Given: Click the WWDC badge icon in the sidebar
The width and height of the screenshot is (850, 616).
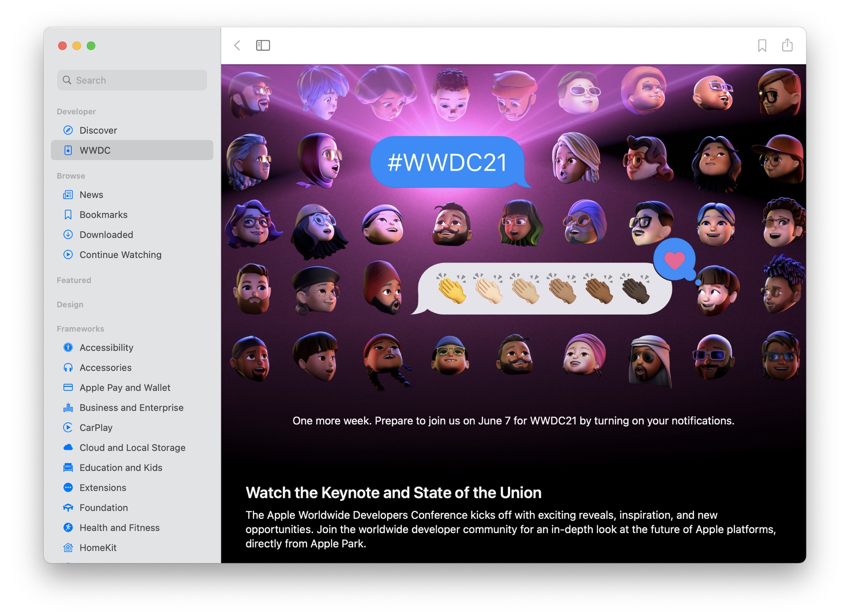Looking at the screenshot, I should (x=68, y=150).
